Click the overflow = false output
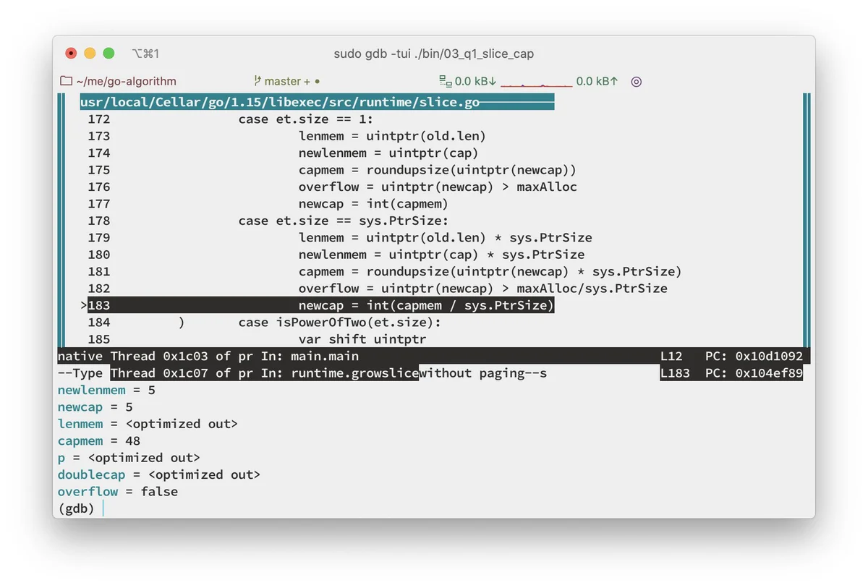Screen dimensions: 868x588 click(118, 492)
